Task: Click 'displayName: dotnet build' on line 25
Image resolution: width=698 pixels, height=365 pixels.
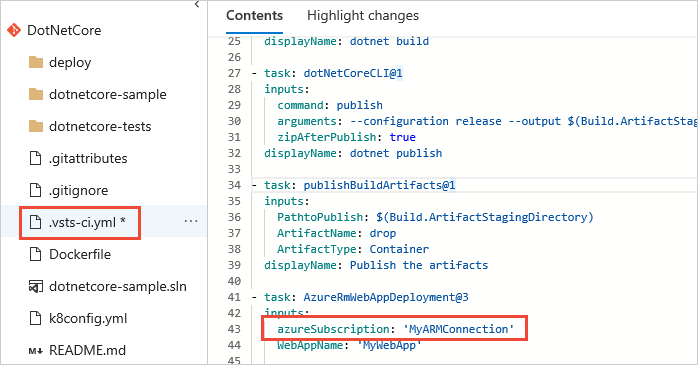Action: 347,41
